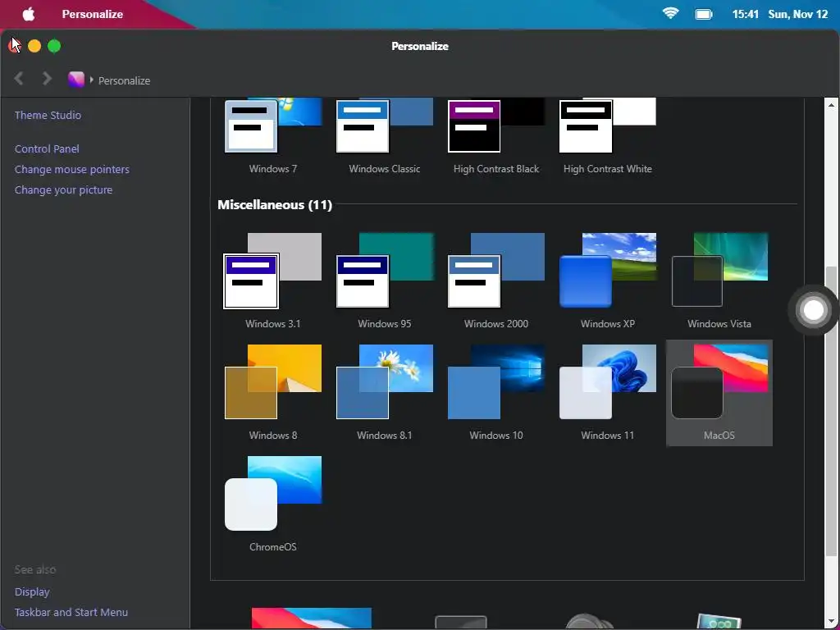
Task: Open Change your picture
Action: pyautogui.click(x=63, y=189)
